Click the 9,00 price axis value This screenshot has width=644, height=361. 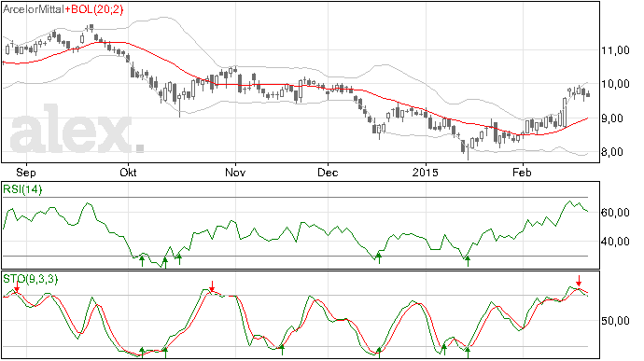(615, 118)
